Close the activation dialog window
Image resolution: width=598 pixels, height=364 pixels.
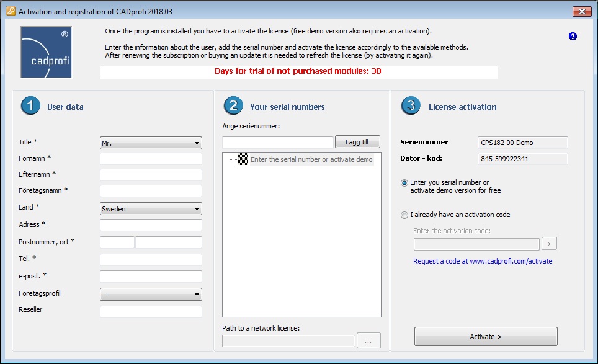point(582,11)
